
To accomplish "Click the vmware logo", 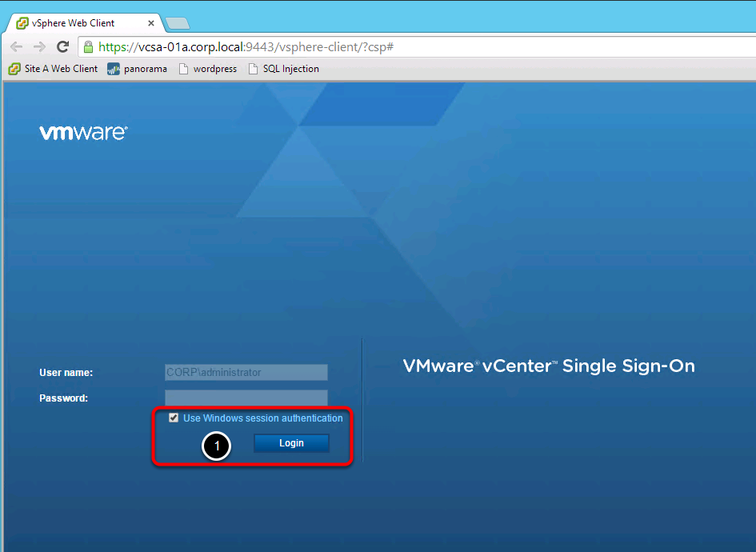I will [83, 133].
